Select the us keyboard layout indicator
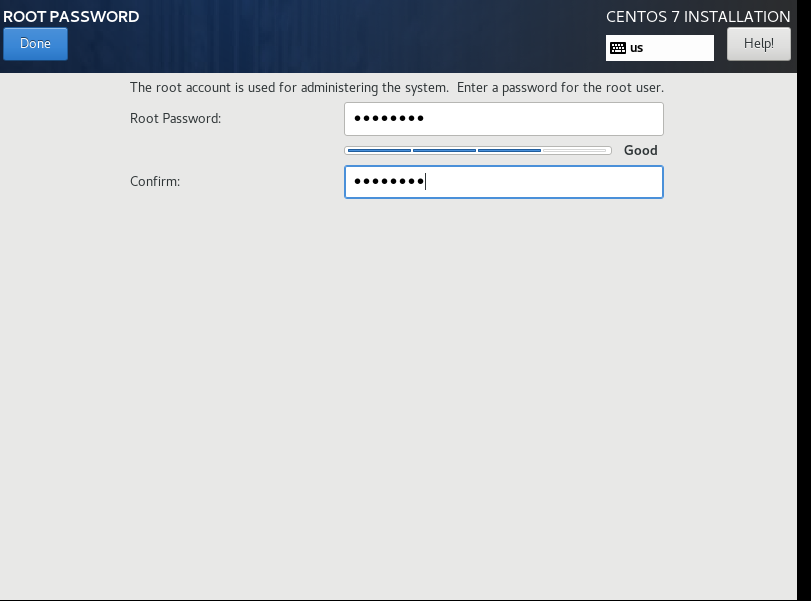Viewport: 811px width, 601px height. [659, 48]
